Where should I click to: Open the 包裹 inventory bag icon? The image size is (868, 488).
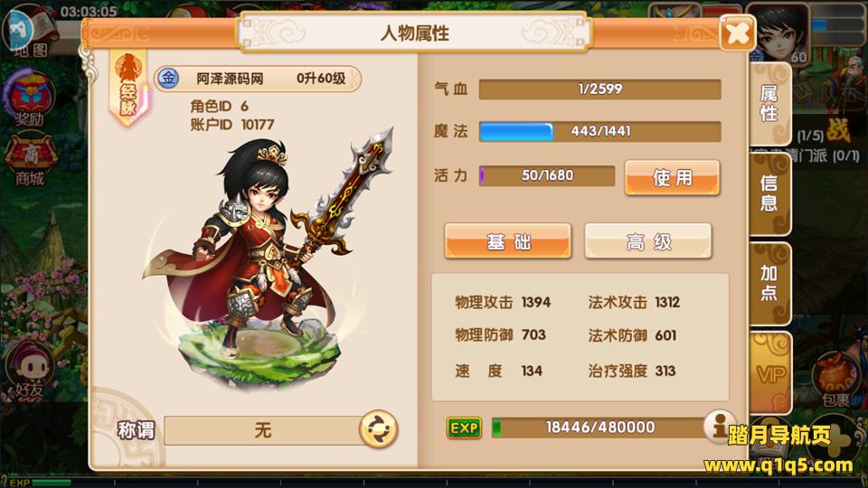point(835,380)
